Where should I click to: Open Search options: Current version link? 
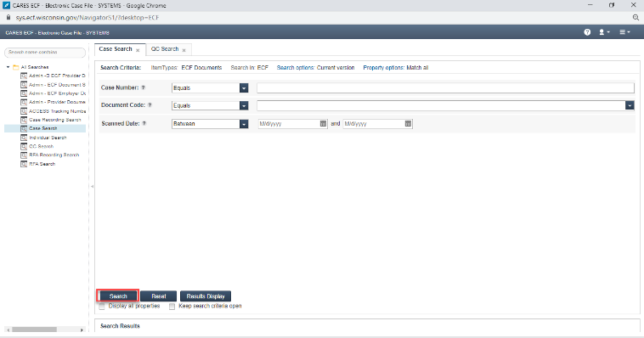(x=315, y=68)
